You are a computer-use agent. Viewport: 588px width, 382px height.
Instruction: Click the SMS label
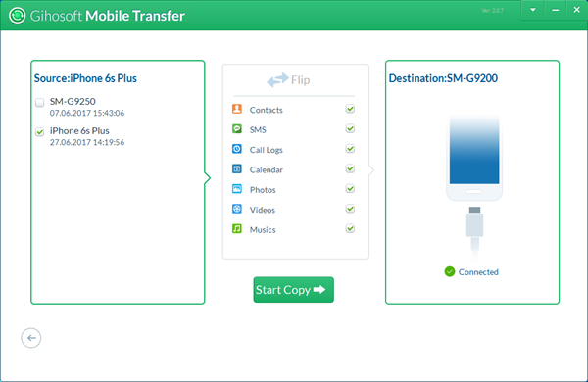[x=258, y=129]
